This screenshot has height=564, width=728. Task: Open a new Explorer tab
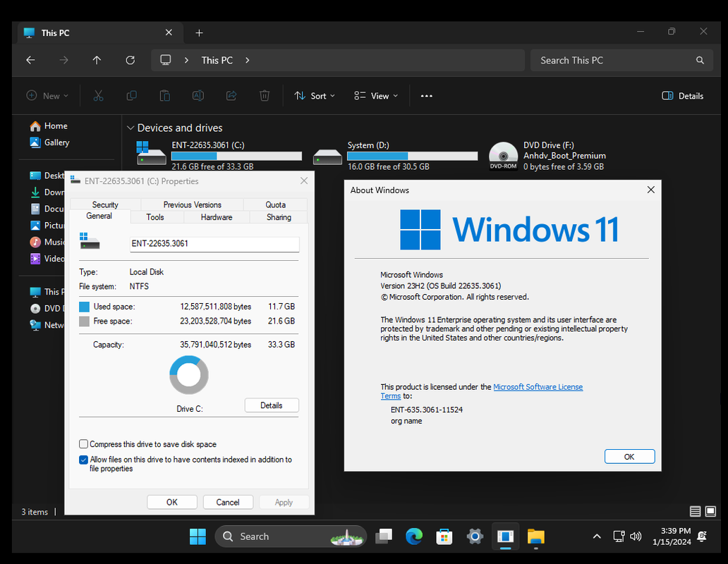coord(199,33)
